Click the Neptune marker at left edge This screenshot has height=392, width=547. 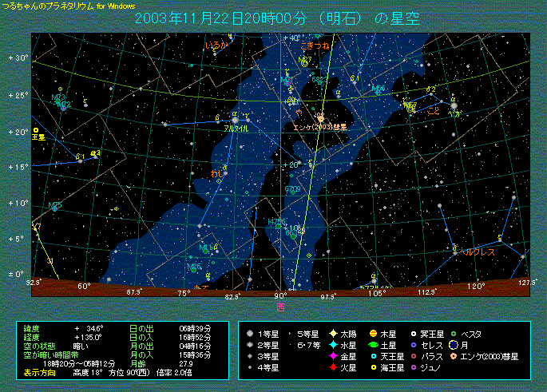36,129
